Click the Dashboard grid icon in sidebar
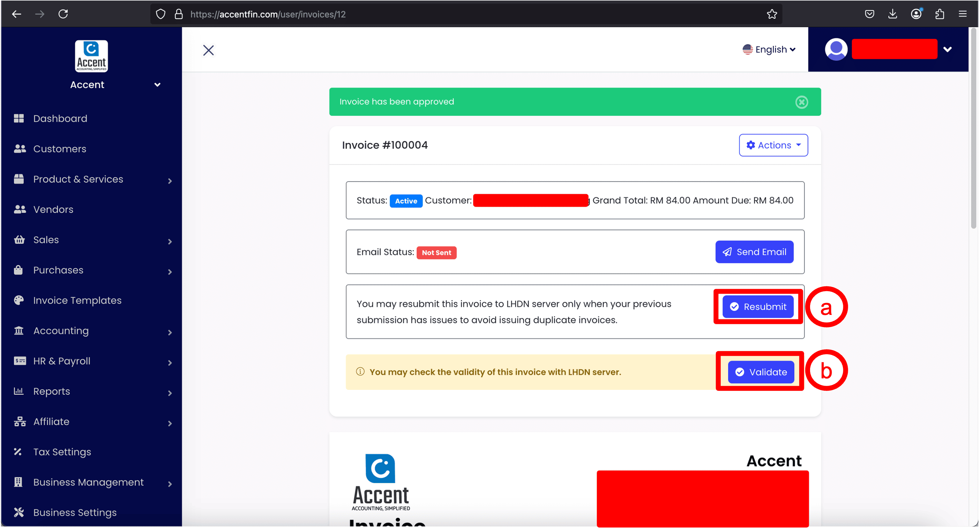This screenshot has width=980, height=529. click(18, 118)
